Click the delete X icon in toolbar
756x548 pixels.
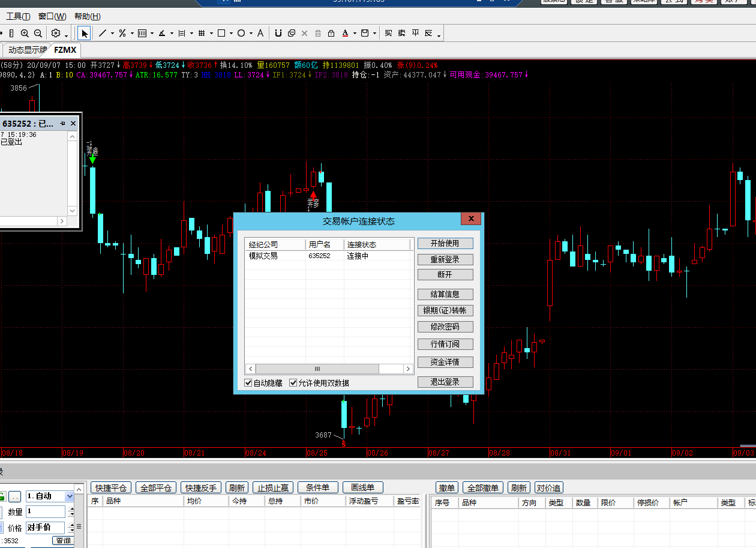[x=304, y=34]
